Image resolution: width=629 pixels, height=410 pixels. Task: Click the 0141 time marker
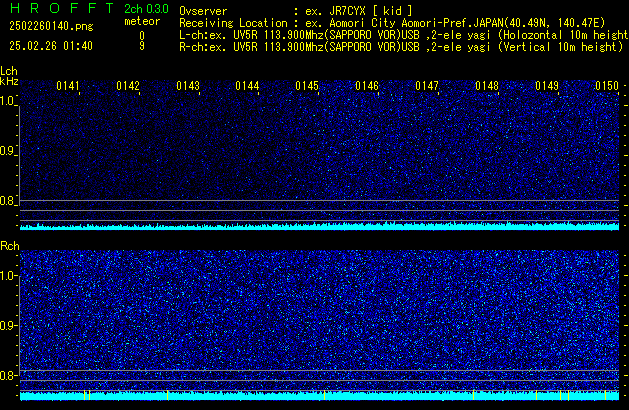(68, 86)
